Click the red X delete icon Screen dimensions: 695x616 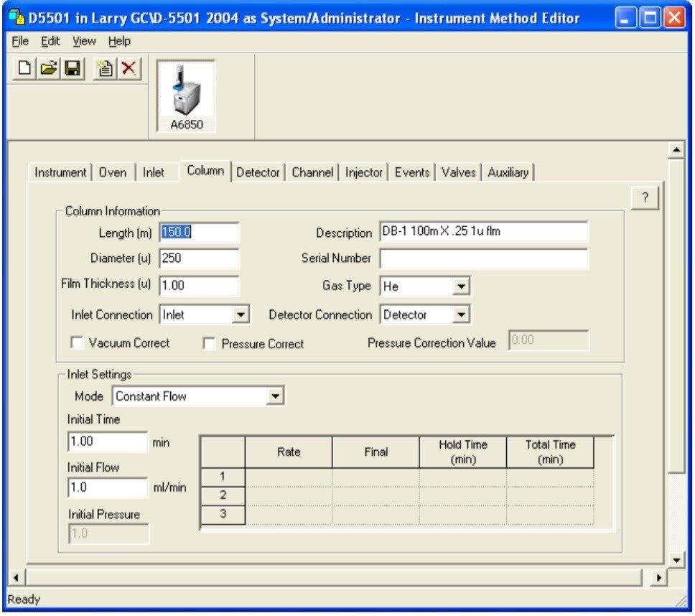pyautogui.click(x=129, y=68)
